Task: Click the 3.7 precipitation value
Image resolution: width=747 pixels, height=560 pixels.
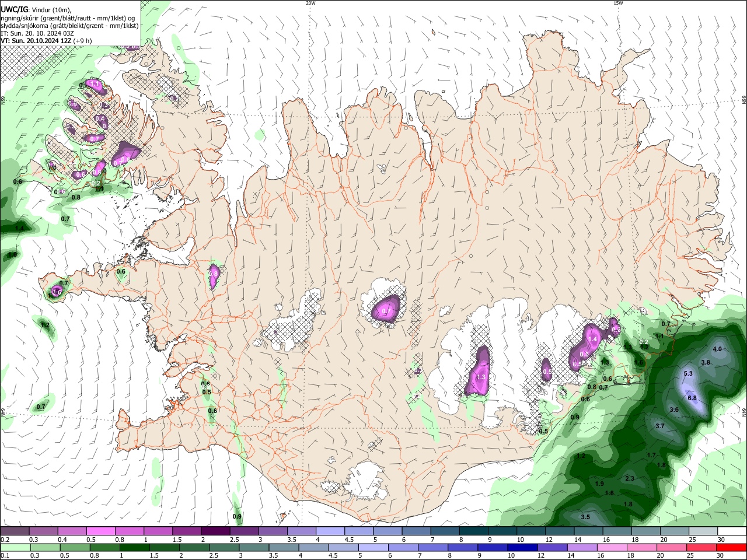Action: 660,426
